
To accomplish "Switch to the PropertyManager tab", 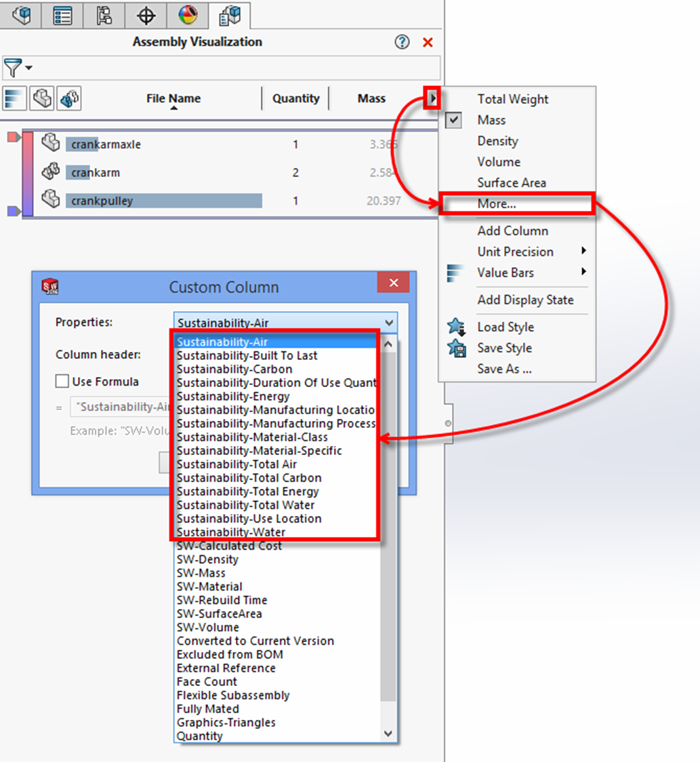I will click(62, 15).
